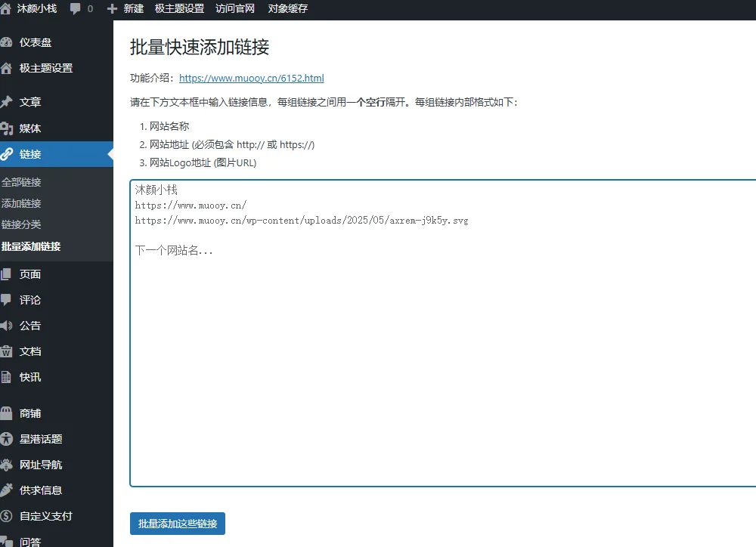Click the comment bubble icon in top bar
Screen dimensions: 756x547
(x=76, y=9)
